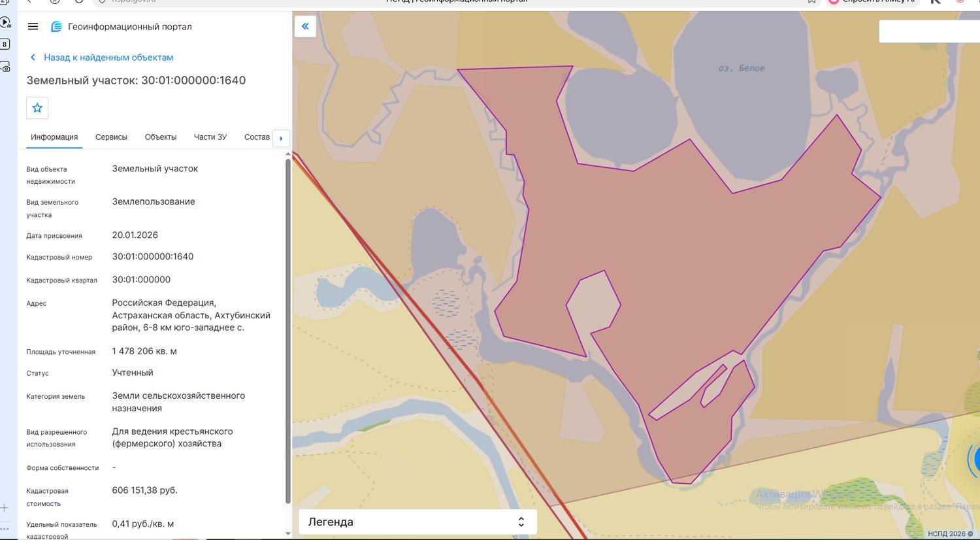980x540 pixels.
Task: Click scroll-down arrow of info panel
Action: pos(288,533)
